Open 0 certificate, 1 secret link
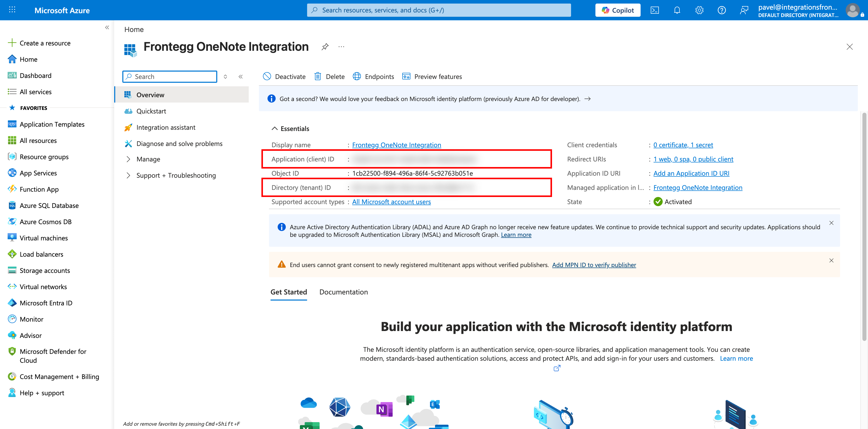This screenshot has height=429, width=868. (x=683, y=145)
